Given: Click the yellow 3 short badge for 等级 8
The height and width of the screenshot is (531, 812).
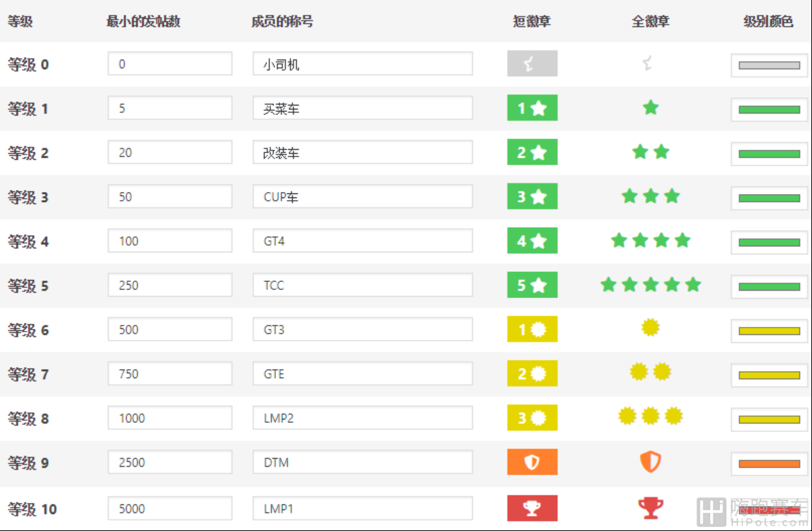Looking at the screenshot, I should click(532, 418).
